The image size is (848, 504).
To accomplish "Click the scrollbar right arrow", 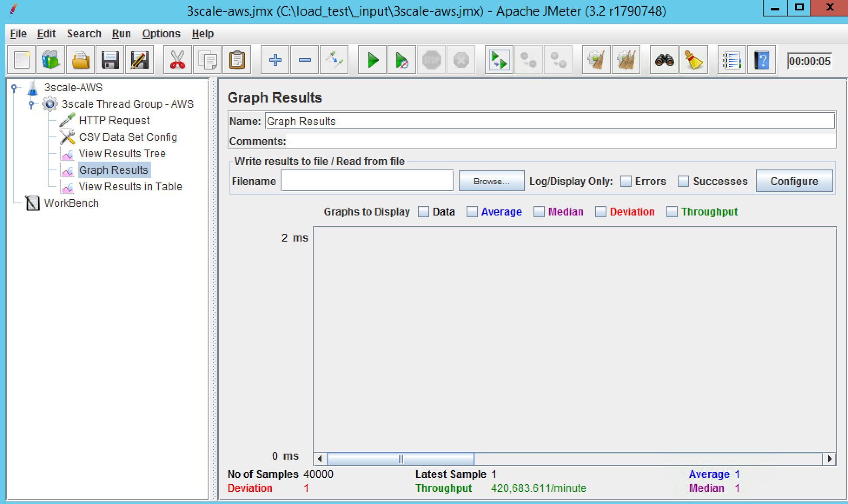I will pos(829,459).
